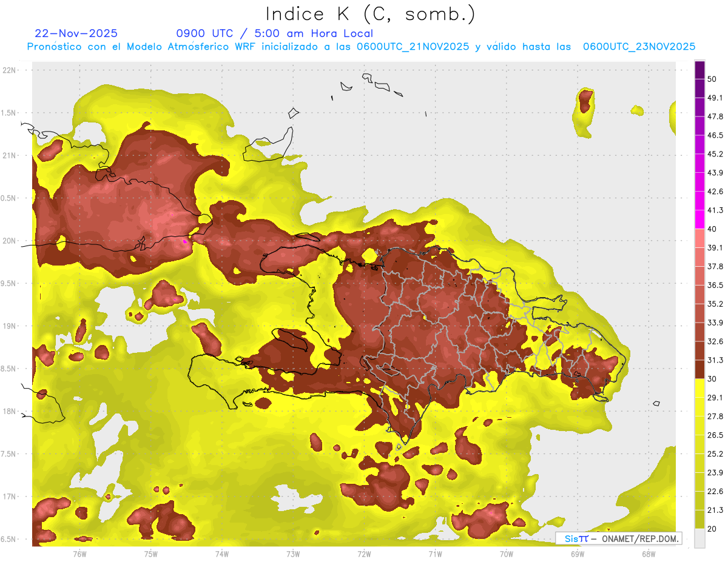Click the colorbar label "49.1"
The image size is (728, 562).
tap(715, 98)
